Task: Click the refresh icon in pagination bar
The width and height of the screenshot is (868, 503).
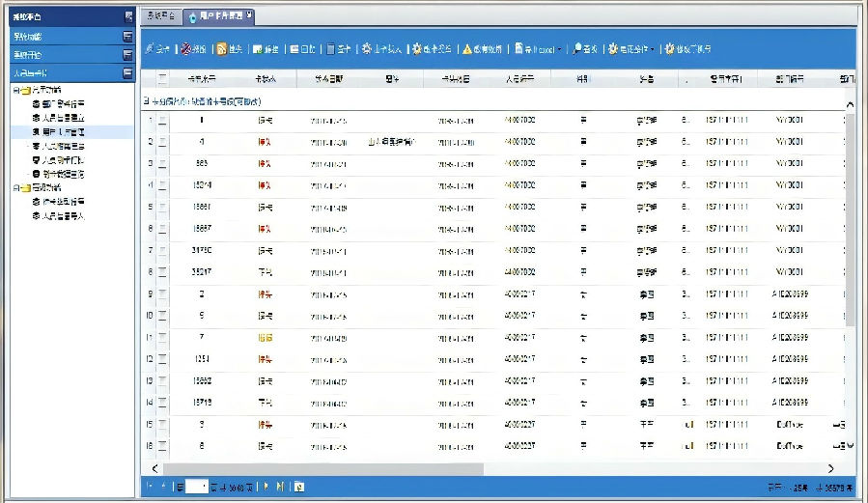Action: (x=299, y=487)
